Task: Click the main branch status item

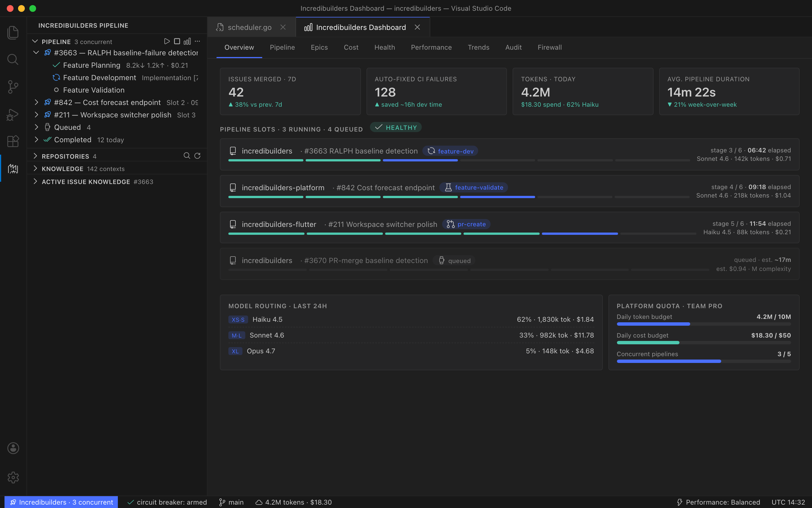Action: click(x=231, y=502)
